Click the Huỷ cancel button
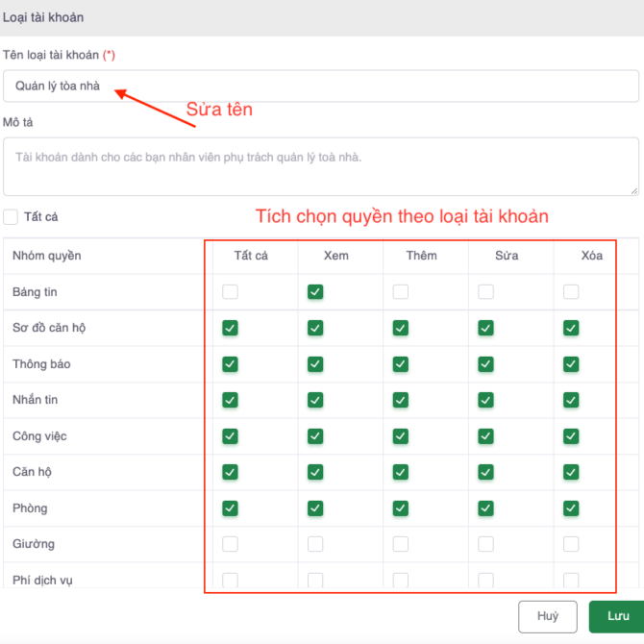Image resolution: width=644 pixels, height=644 pixels. [x=548, y=616]
